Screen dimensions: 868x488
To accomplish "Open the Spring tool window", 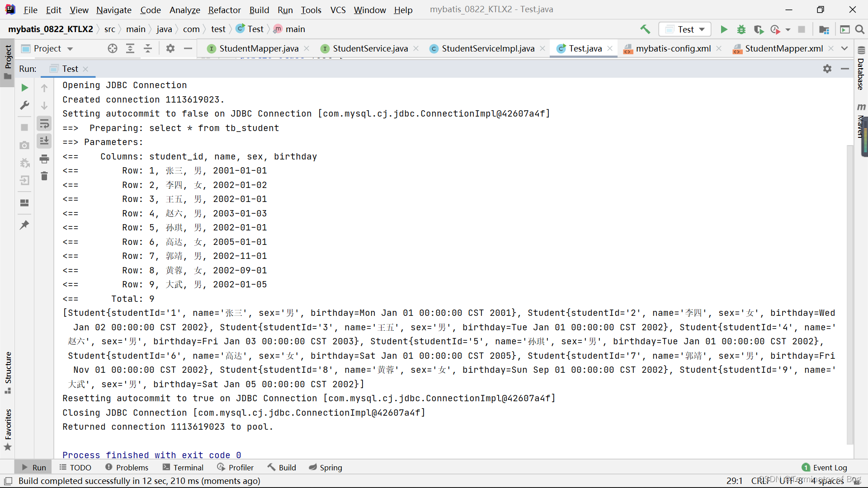I will click(325, 468).
